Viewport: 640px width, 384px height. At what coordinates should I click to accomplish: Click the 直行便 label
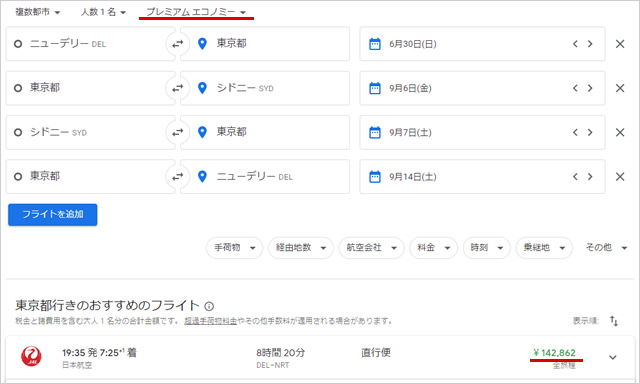coord(376,353)
